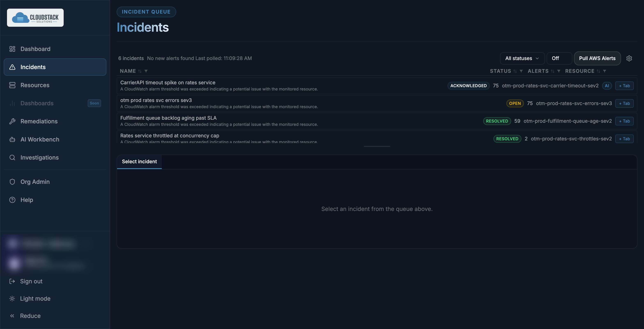The width and height of the screenshot is (644, 329).
Task: Add Fulfillment queue backlog incident tab
Action: tap(624, 121)
